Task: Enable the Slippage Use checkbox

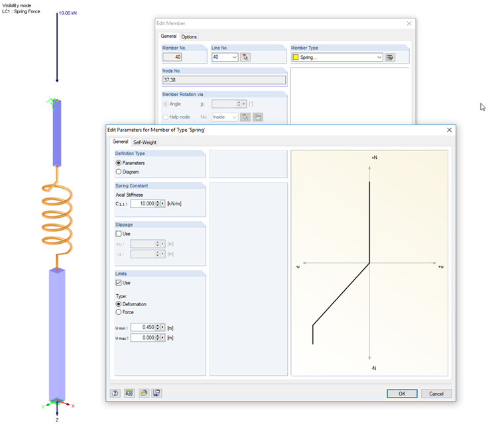Action: pos(119,233)
